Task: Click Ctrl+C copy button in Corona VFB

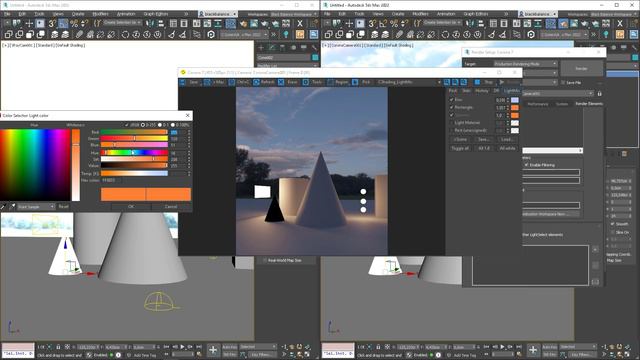Action: click(x=239, y=82)
